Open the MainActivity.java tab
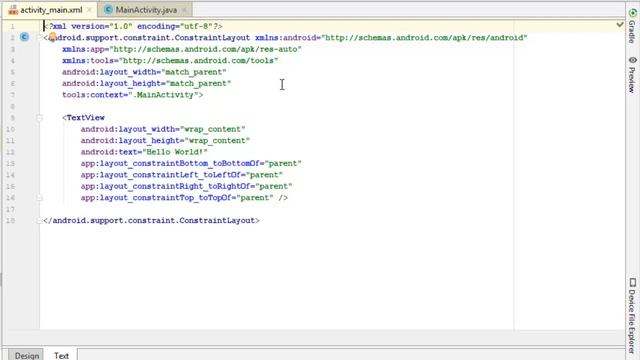The image size is (640, 360). [x=145, y=10]
